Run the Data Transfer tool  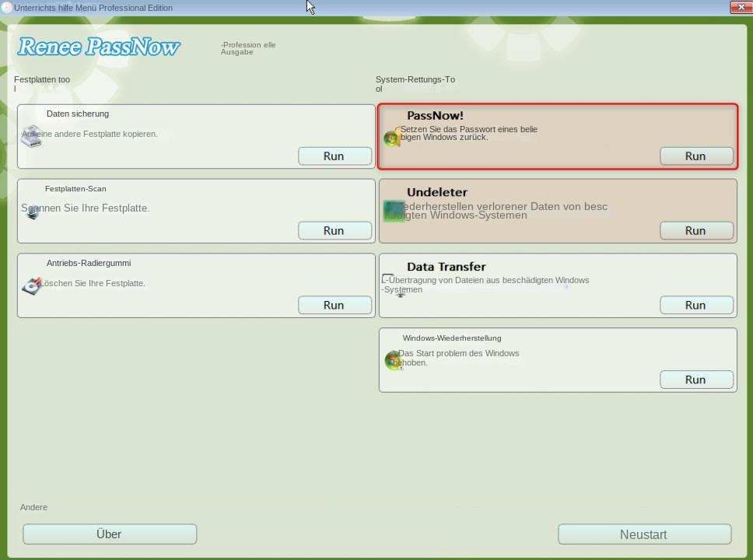tap(695, 305)
